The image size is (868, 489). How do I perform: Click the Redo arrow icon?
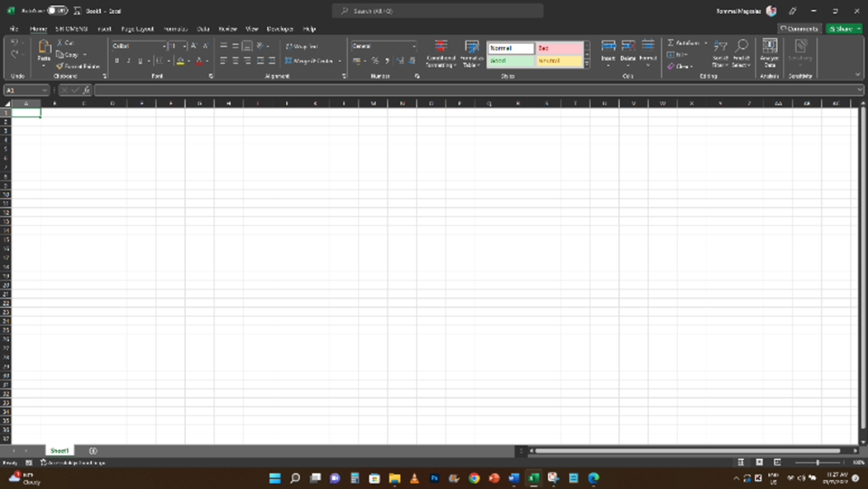pos(14,54)
